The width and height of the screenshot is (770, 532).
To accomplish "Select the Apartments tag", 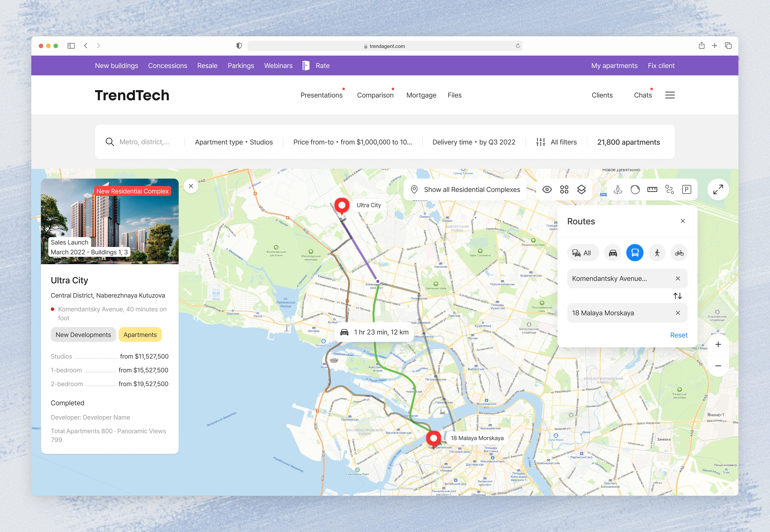I will click(x=140, y=335).
